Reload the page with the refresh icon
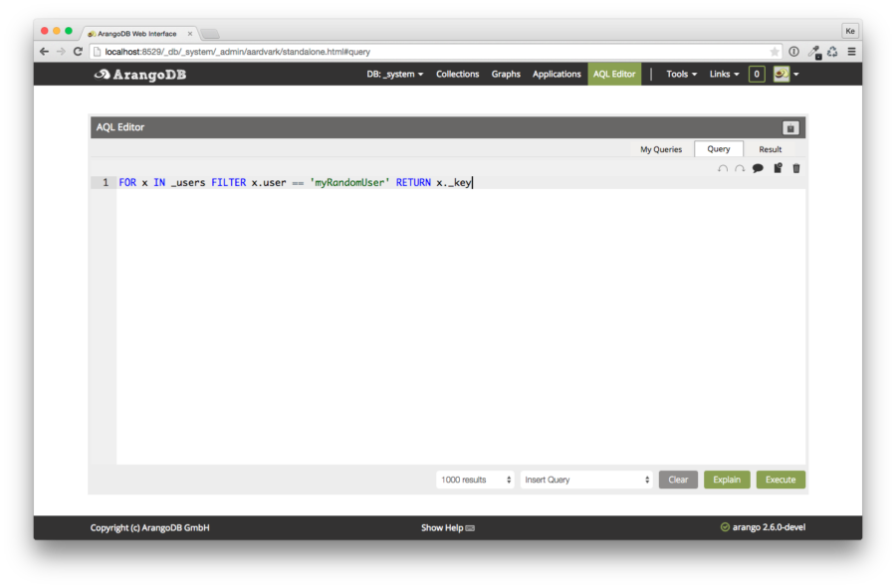 pos(78,52)
